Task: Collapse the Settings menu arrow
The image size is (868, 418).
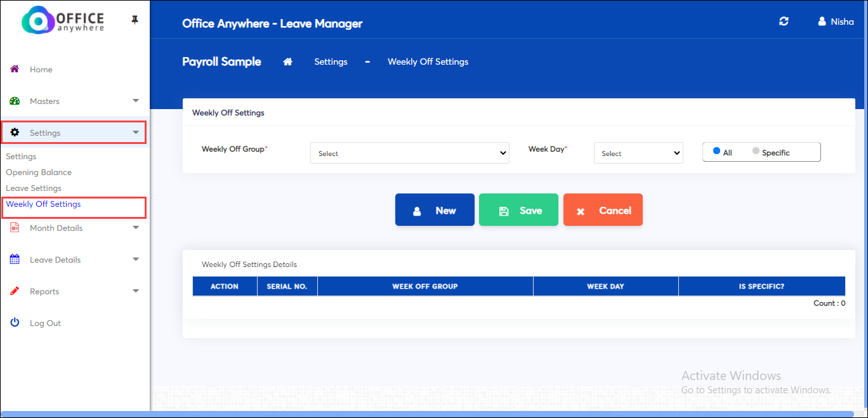Action: tap(136, 133)
